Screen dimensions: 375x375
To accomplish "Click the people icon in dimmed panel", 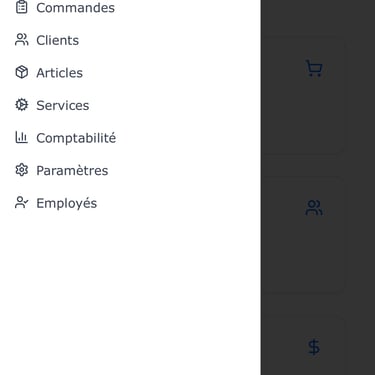I will click(314, 208).
